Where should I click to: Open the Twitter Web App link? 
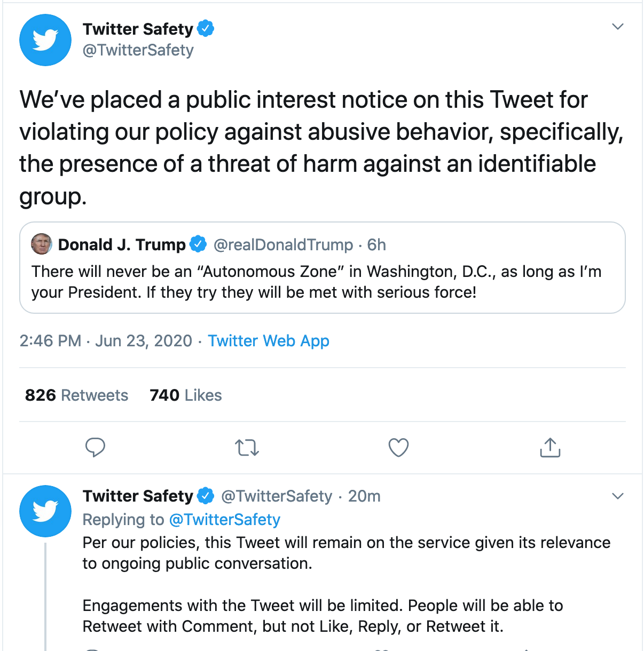tap(268, 340)
